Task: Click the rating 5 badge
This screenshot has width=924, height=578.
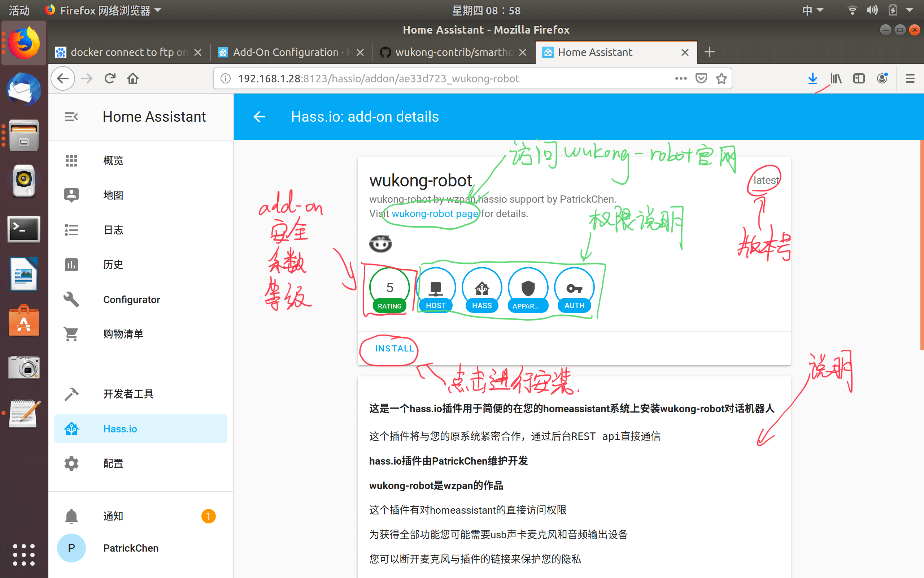Action: [389, 290]
